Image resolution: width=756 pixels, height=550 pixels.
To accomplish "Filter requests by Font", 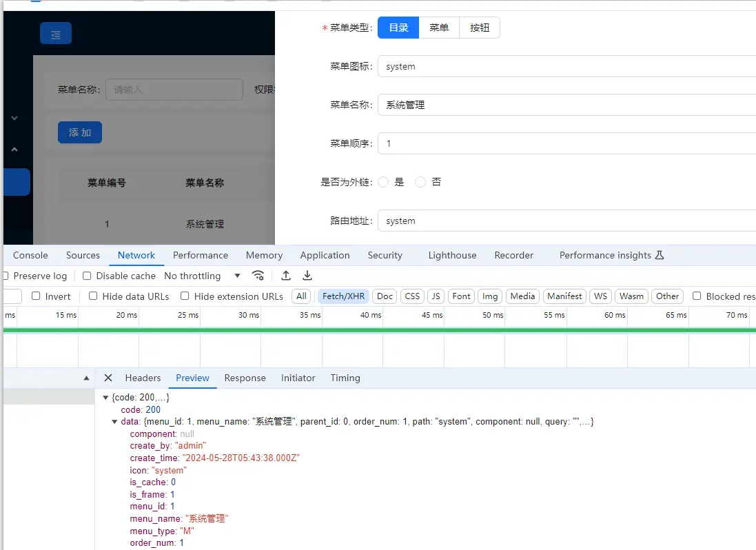I will [462, 296].
